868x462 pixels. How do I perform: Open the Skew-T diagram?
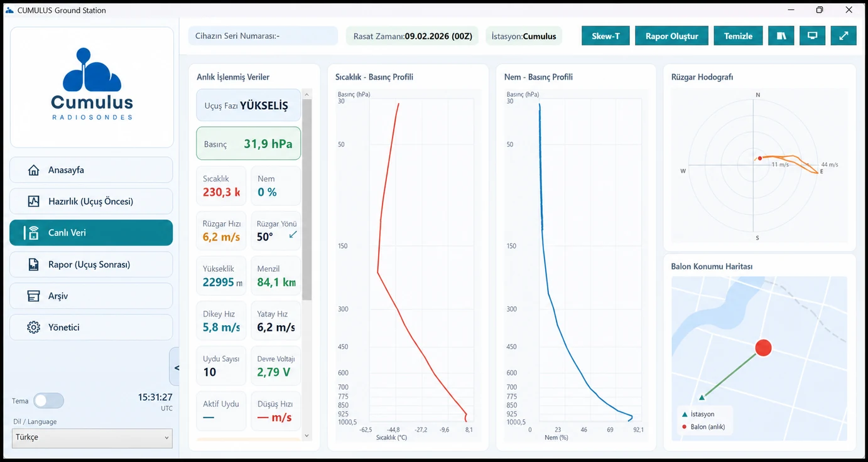pos(605,36)
